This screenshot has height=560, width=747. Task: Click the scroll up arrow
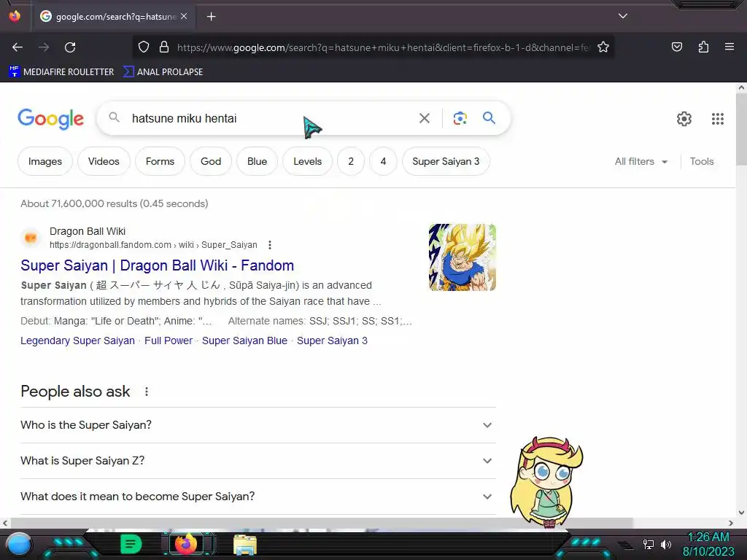741,87
